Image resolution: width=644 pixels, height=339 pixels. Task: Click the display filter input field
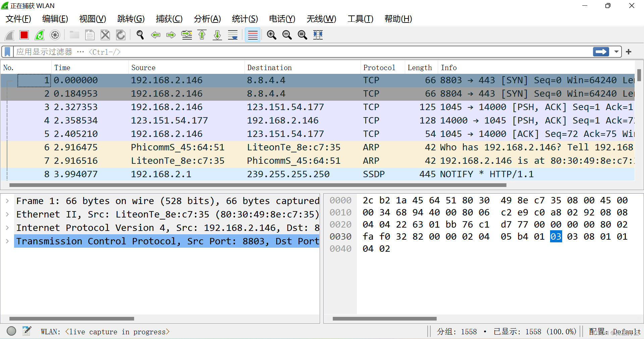(x=302, y=52)
